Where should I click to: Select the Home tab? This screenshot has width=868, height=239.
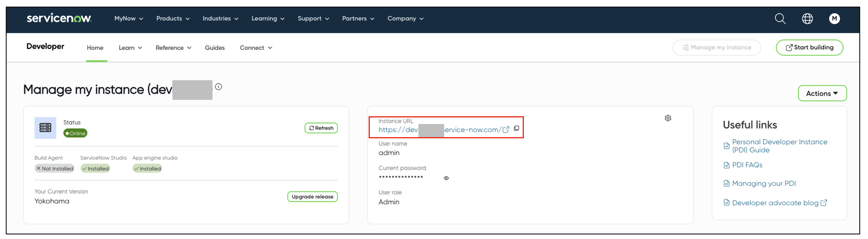coord(95,48)
